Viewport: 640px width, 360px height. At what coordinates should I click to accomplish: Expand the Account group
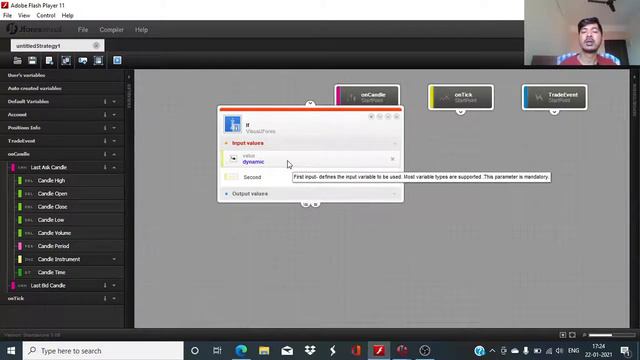pyautogui.click(x=114, y=115)
